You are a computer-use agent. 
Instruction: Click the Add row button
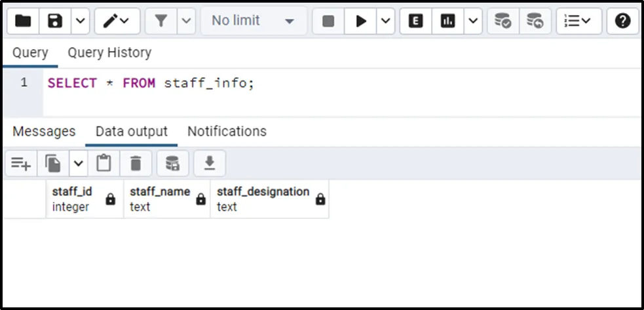[x=21, y=163]
